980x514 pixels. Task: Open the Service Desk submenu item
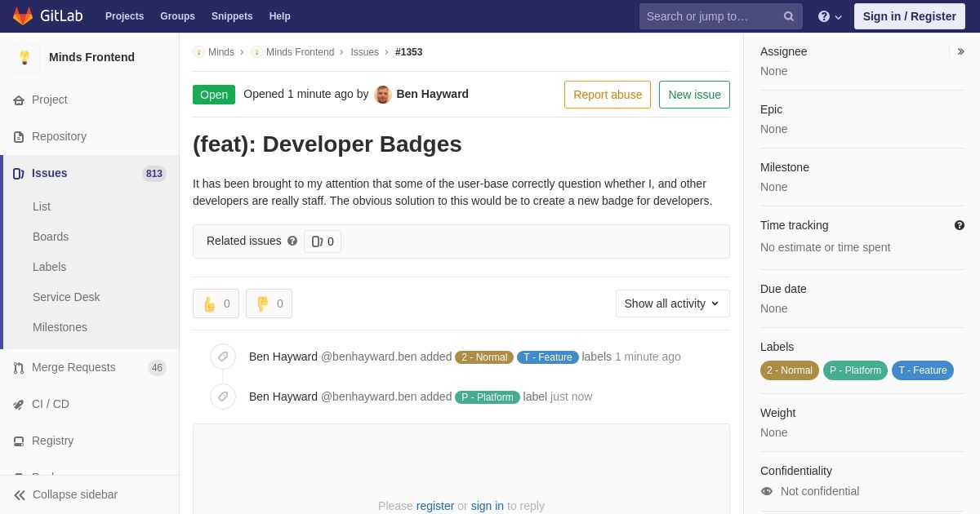pos(66,297)
